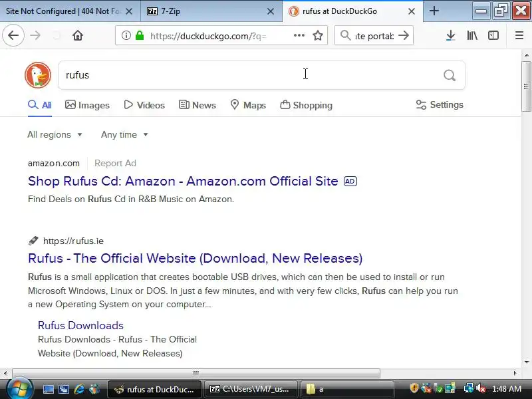Image resolution: width=532 pixels, height=399 pixels.
Task: Click Report Ad link
Action: pos(115,163)
